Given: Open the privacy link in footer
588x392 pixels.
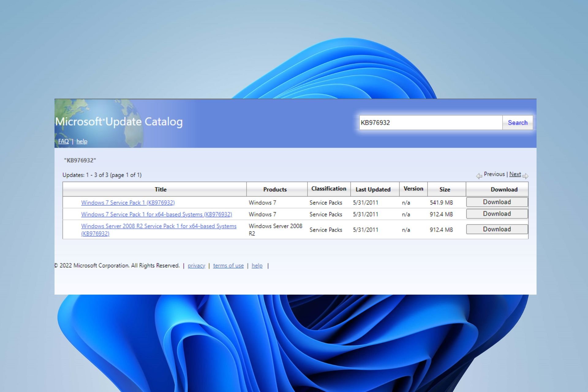Looking at the screenshot, I should (196, 266).
